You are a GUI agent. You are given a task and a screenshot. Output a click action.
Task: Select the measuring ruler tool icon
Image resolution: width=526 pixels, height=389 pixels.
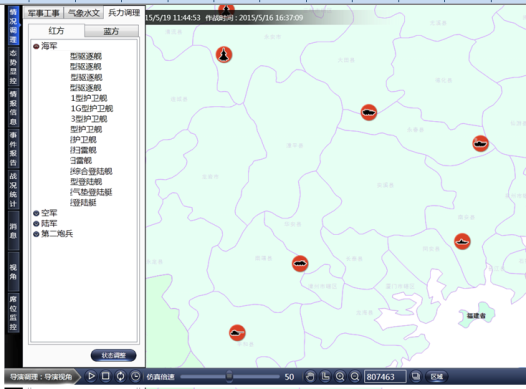pos(325,377)
